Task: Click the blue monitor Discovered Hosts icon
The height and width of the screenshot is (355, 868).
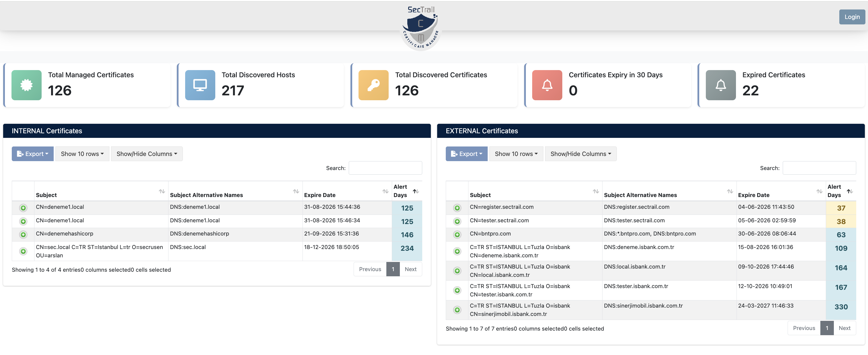Action: pos(200,85)
